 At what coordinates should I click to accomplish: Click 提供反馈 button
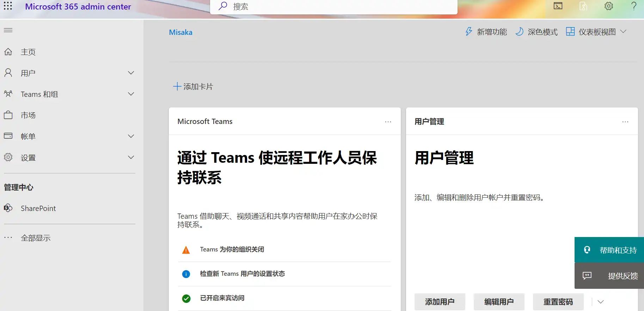point(609,276)
